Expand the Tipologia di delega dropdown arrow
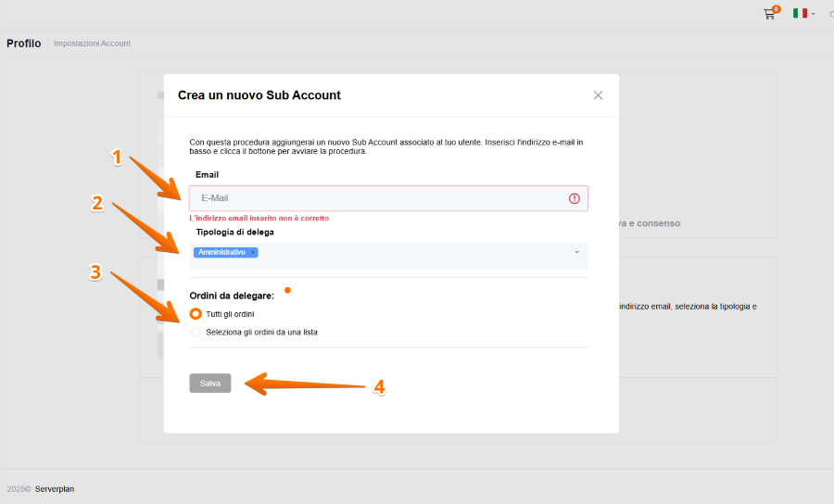834x504 pixels. [x=576, y=252]
